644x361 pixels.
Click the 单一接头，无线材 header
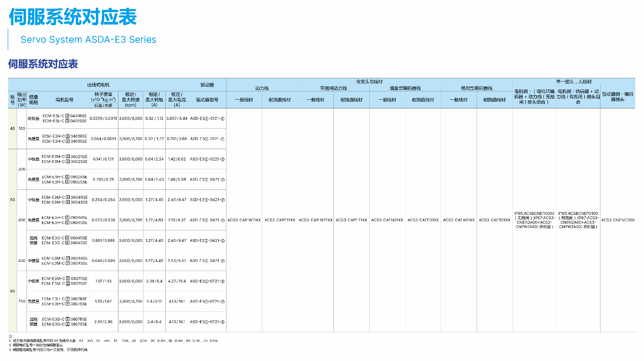coord(574,82)
